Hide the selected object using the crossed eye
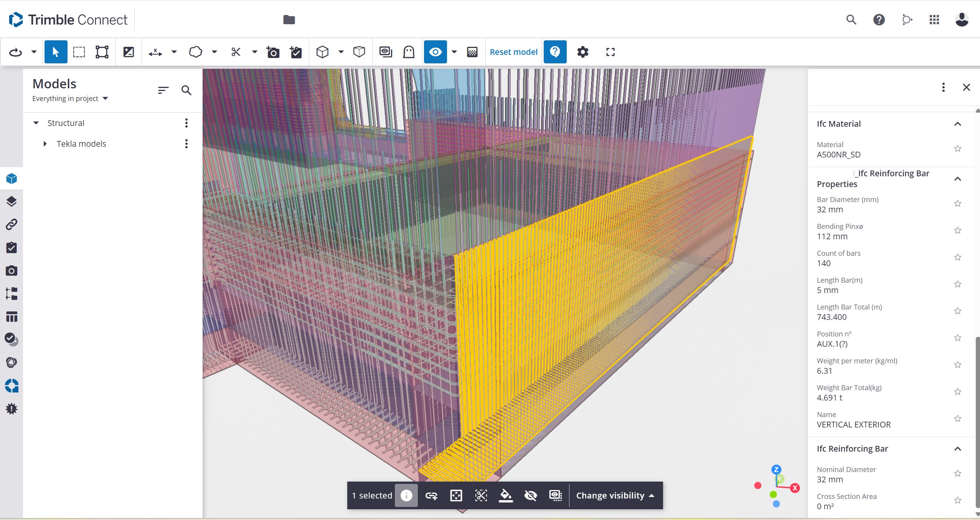Image resolution: width=980 pixels, height=520 pixels. (x=530, y=495)
